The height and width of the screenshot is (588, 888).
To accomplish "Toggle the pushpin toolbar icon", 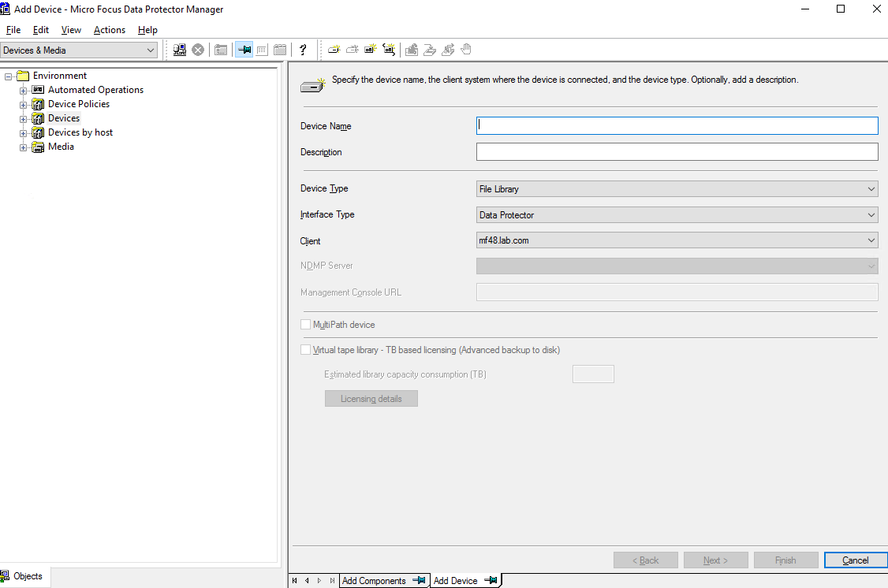I will coord(244,50).
